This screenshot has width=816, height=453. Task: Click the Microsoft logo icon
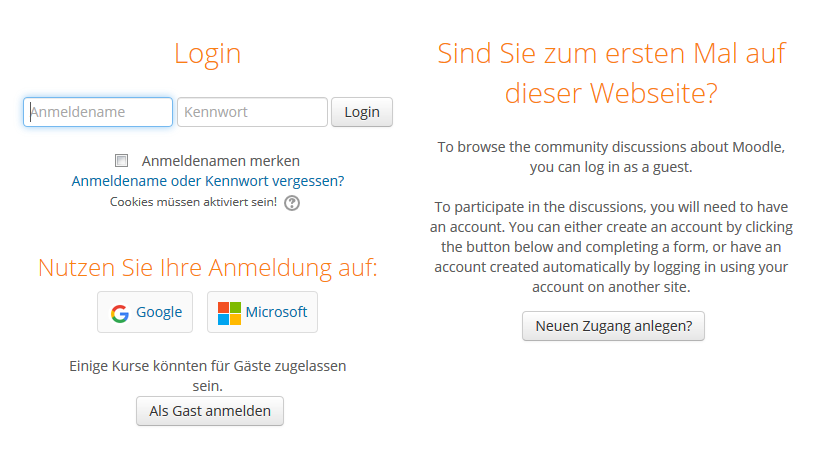coord(230,313)
